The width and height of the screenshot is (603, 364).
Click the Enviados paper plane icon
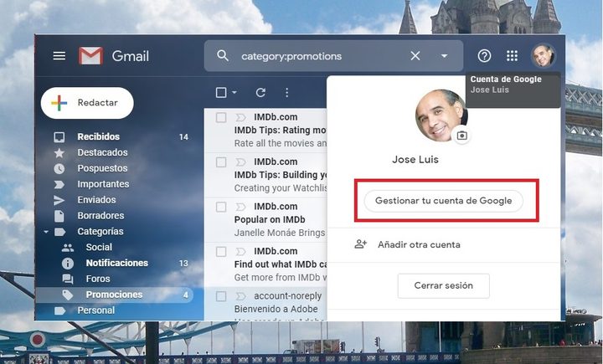59,200
